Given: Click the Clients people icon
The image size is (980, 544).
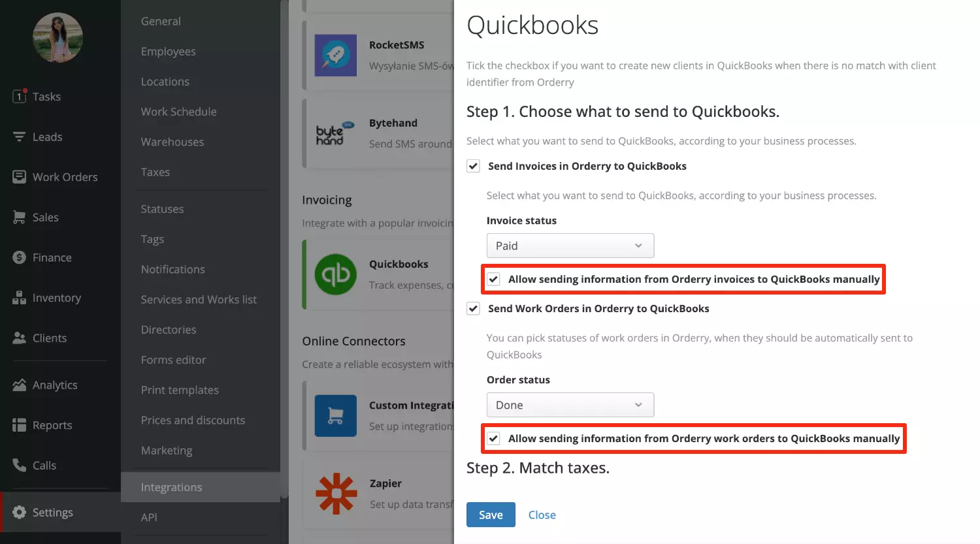Looking at the screenshot, I should 20,338.
